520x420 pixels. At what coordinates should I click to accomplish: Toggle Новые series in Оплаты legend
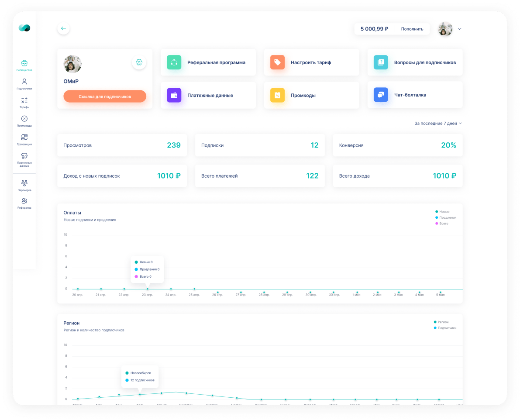coord(442,211)
